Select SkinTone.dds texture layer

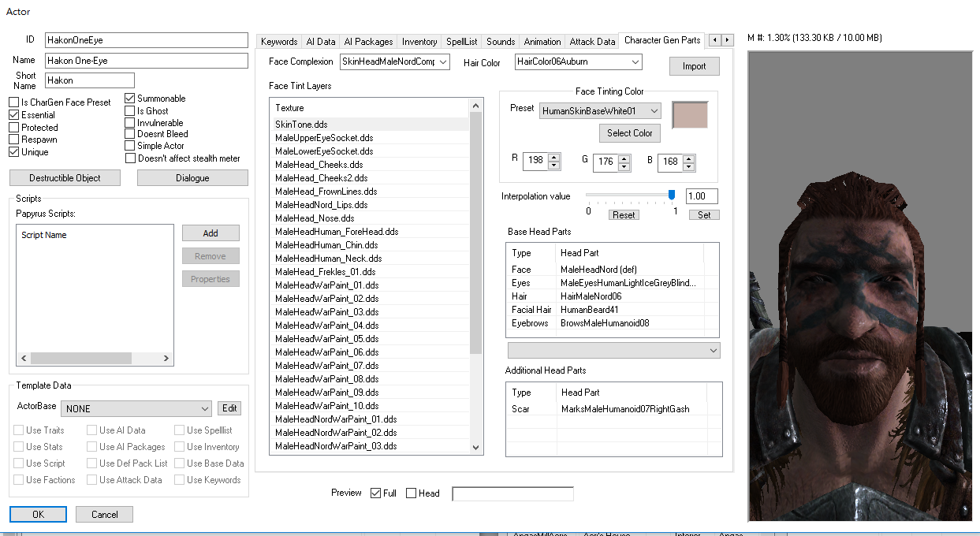pos(371,125)
